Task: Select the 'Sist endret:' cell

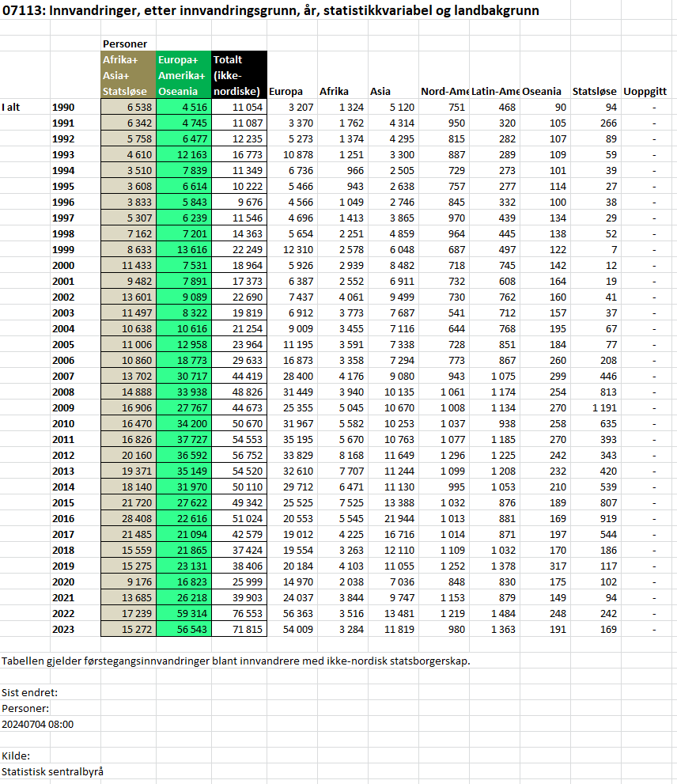Action: pyautogui.click(x=29, y=693)
